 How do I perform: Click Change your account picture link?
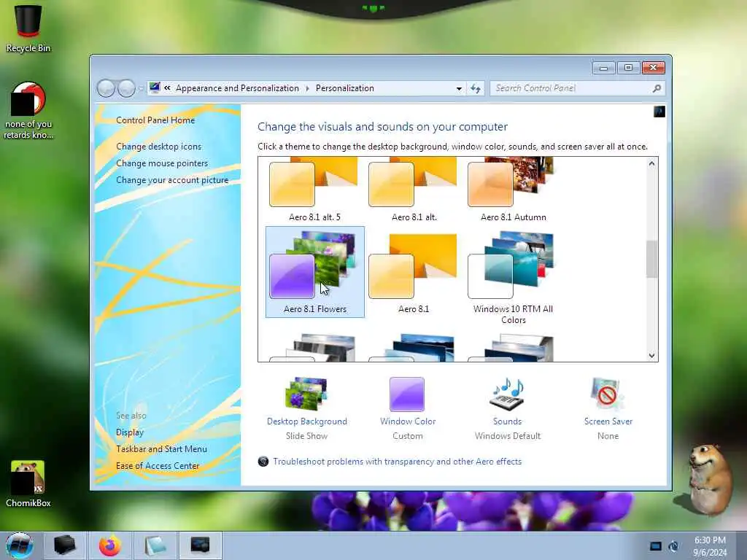tap(172, 180)
